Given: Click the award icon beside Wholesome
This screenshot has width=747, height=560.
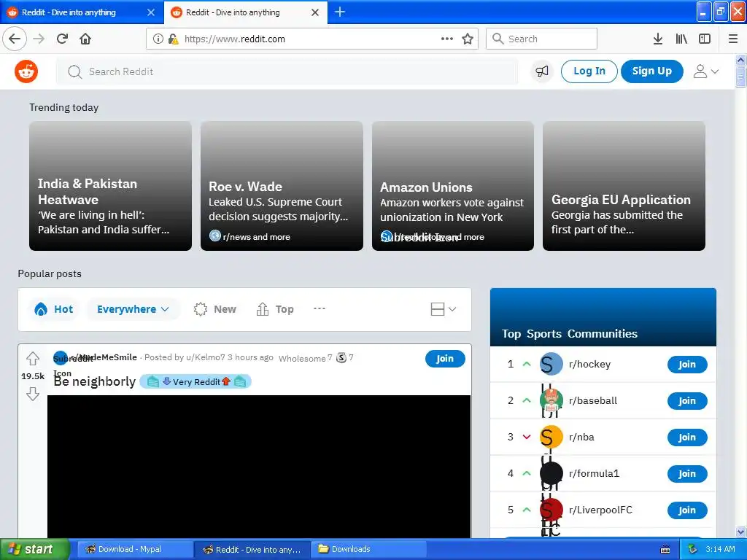Looking at the screenshot, I should click(x=341, y=357).
